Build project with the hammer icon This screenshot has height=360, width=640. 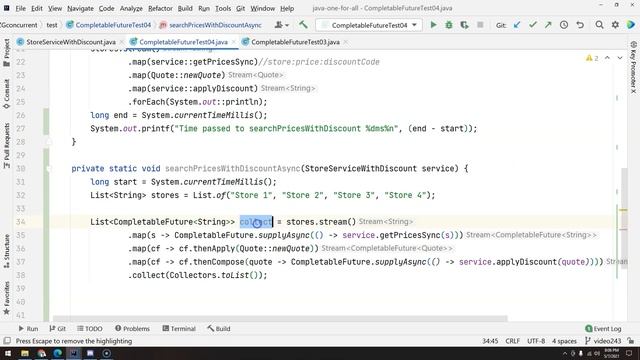click(x=303, y=25)
